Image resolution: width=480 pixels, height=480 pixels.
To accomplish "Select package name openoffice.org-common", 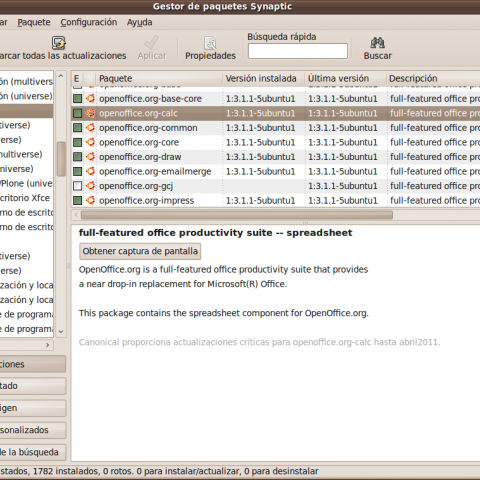I will click(148, 128).
